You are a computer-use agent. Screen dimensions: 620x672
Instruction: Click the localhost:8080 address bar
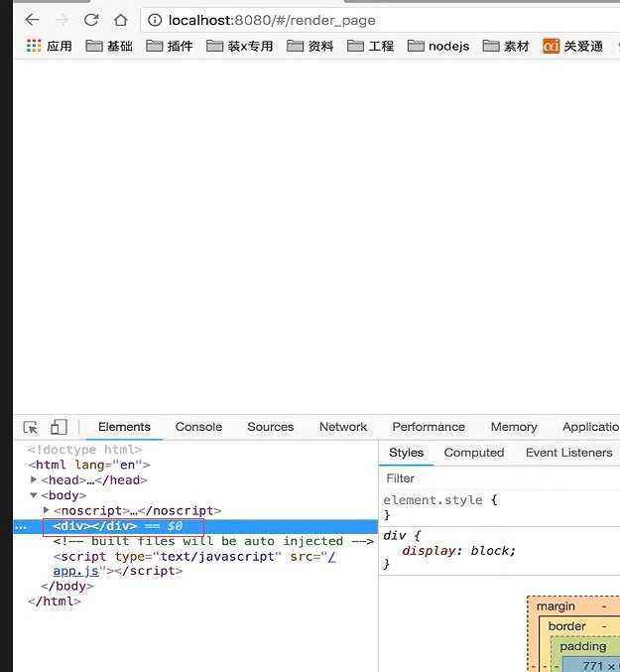(381, 20)
